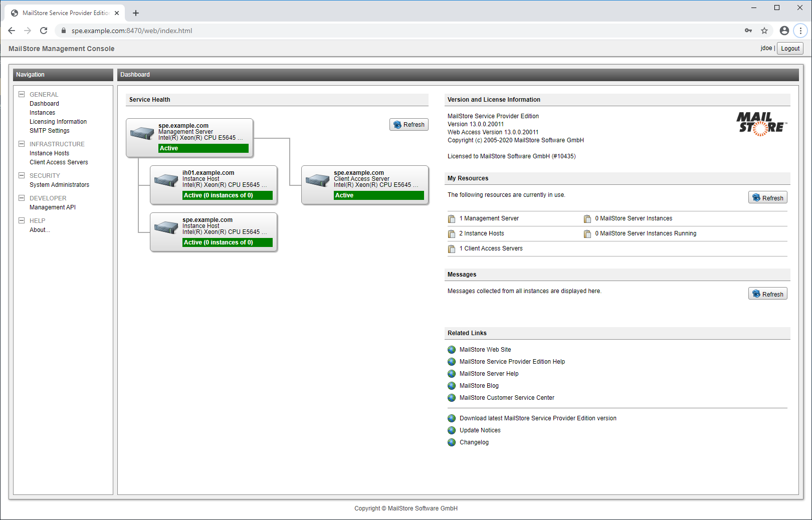Click the Management Server icon for spe.example.com
This screenshot has height=520, width=812.
pos(142,133)
